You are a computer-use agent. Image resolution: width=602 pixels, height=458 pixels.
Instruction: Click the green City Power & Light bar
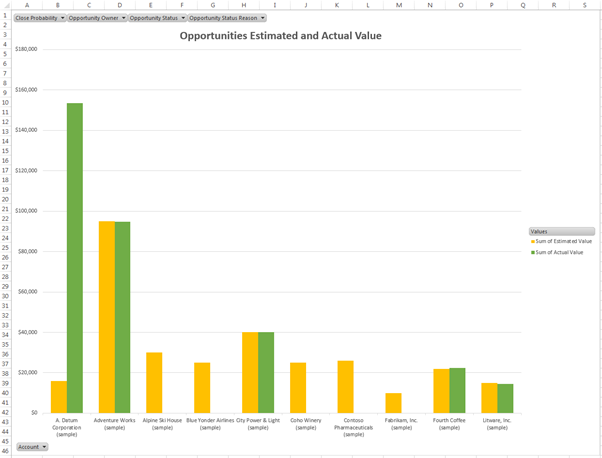pyautogui.click(x=266, y=372)
